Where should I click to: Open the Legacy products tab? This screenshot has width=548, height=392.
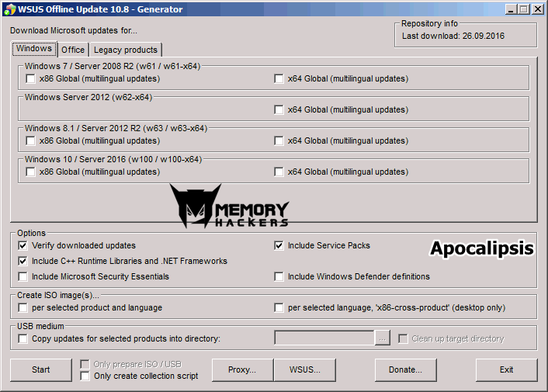(126, 50)
